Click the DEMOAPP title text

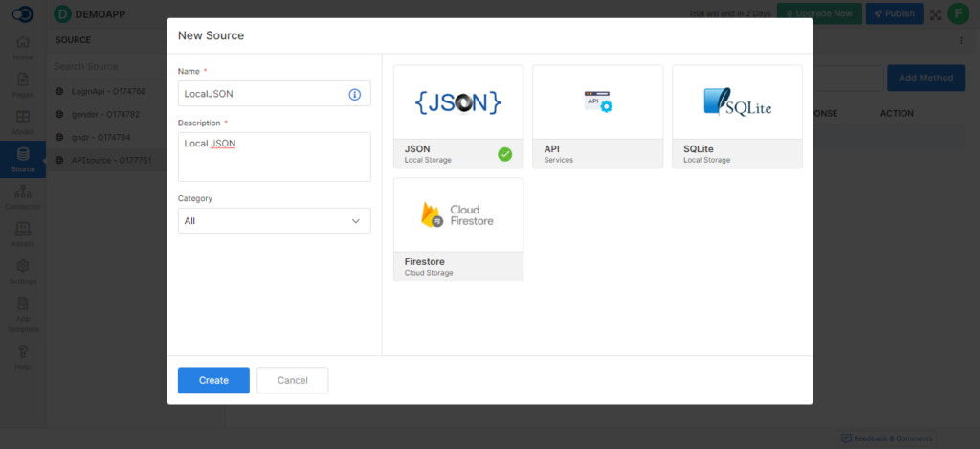click(100, 13)
